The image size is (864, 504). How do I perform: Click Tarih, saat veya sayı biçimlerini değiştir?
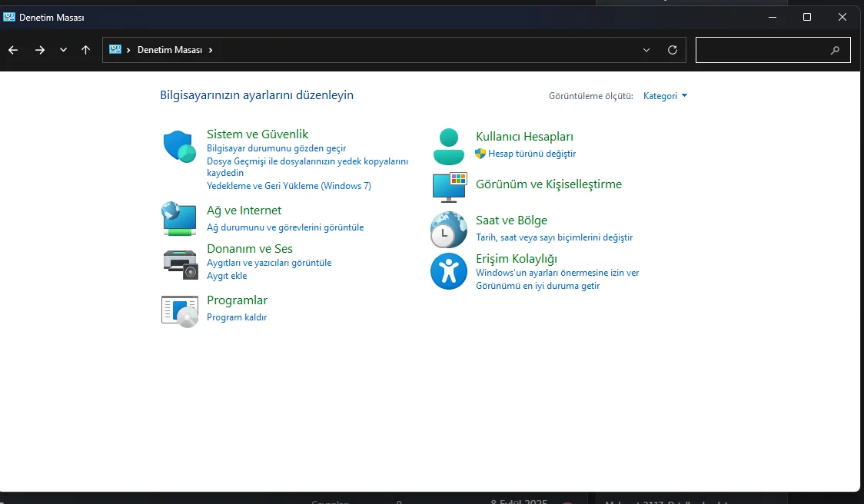[x=554, y=237]
